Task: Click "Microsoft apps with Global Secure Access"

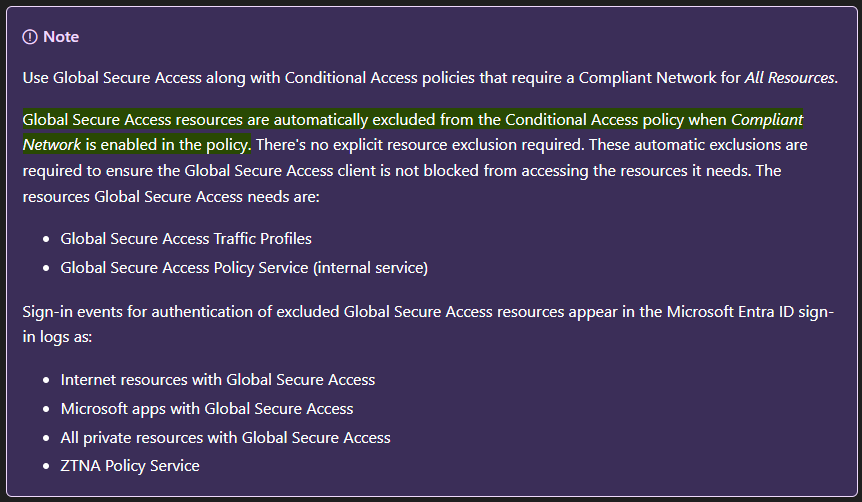Action: pos(207,408)
